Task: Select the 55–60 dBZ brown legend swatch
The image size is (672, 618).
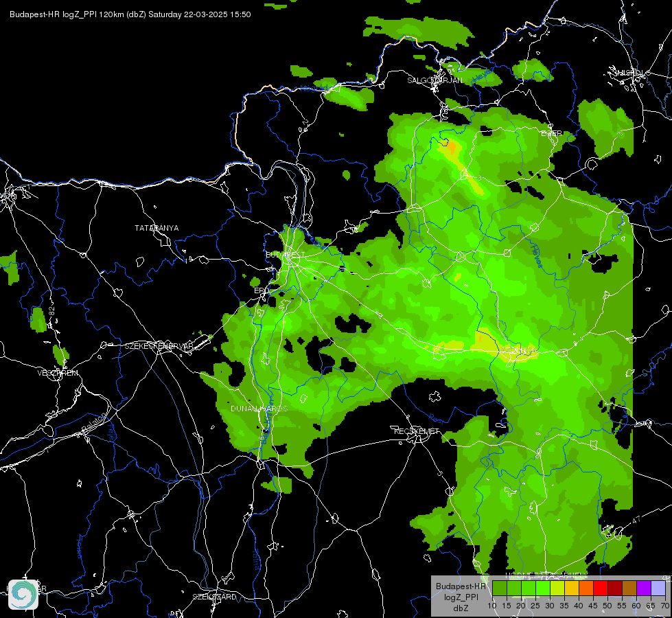Action: (629, 588)
